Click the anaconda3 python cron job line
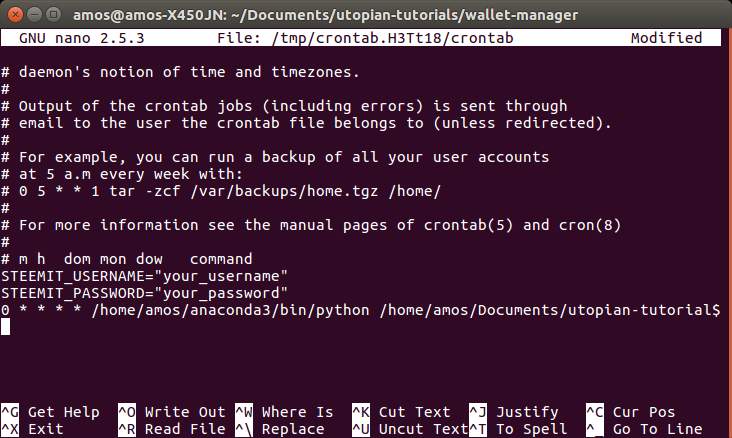The height and width of the screenshot is (438, 732). [360, 310]
